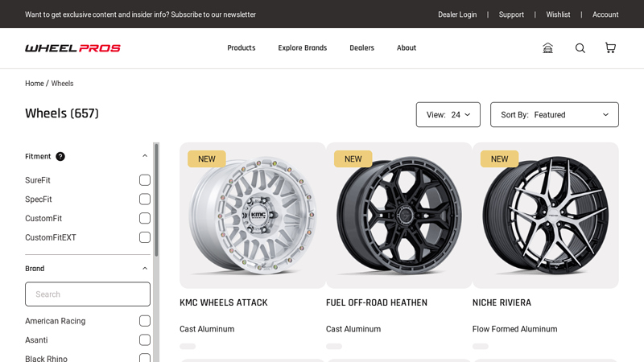Enable the CustomFitEXT filter checkbox
The height and width of the screenshot is (362, 644).
(145, 237)
